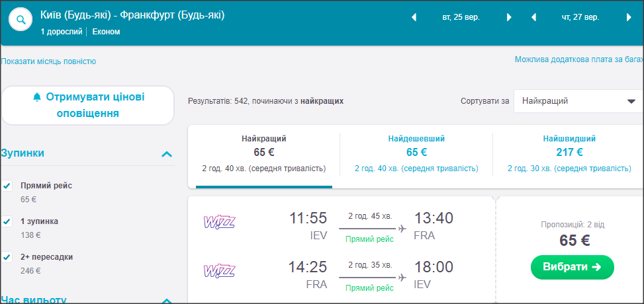Toggle the 2+ пересадки checkbox
Viewport: 644px width, 304px height.
7,257
